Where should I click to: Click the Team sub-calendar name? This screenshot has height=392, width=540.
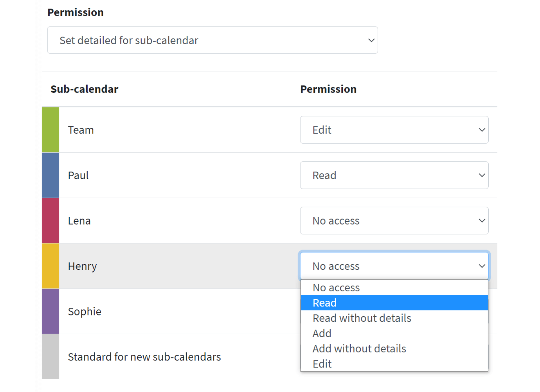tap(81, 130)
